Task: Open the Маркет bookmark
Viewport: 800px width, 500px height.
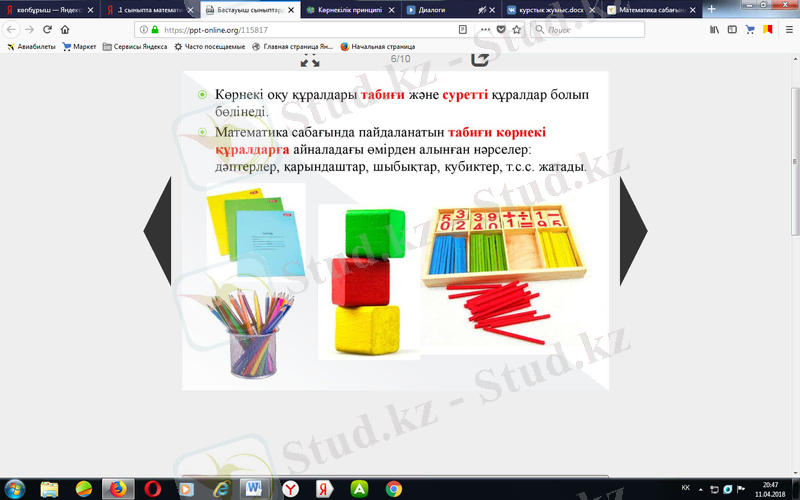Action: pyautogui.click(x=79, y=46)
